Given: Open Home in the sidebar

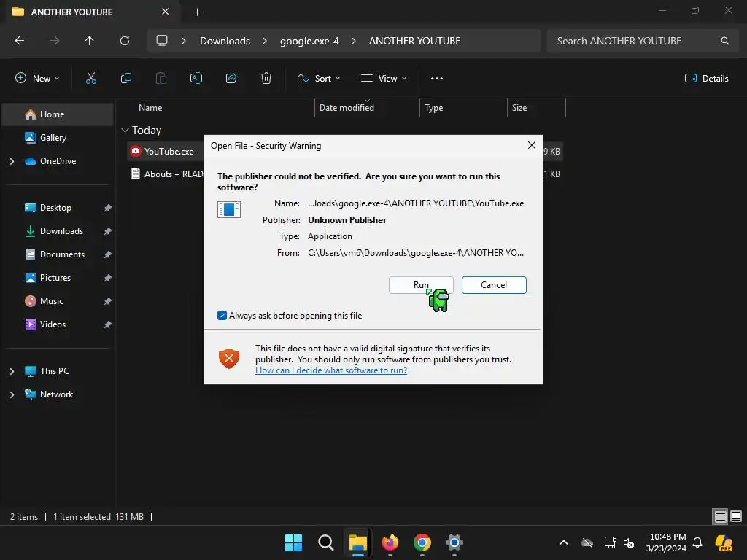Looking at the screenshot, I should 58,114.
